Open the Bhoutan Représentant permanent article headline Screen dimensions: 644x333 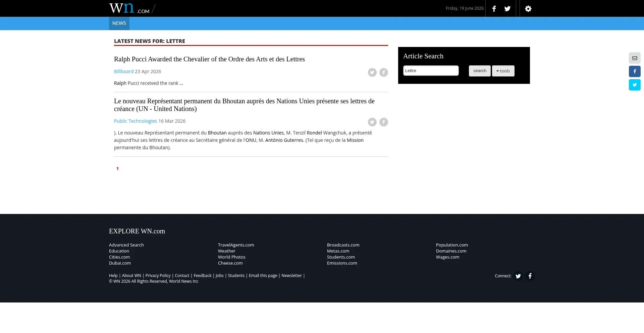[244, 105]
